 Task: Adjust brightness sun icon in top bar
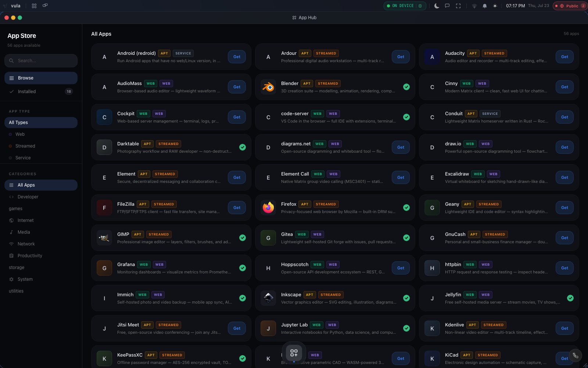(495, 6)
